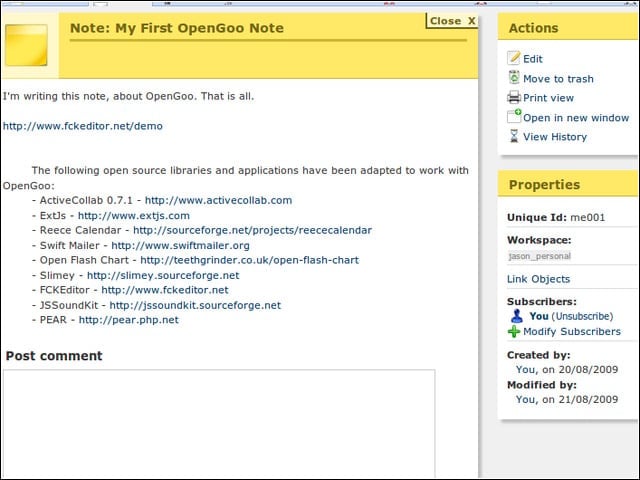Visit the activecollab.com link
640x480 pixels.
[218, 200]
